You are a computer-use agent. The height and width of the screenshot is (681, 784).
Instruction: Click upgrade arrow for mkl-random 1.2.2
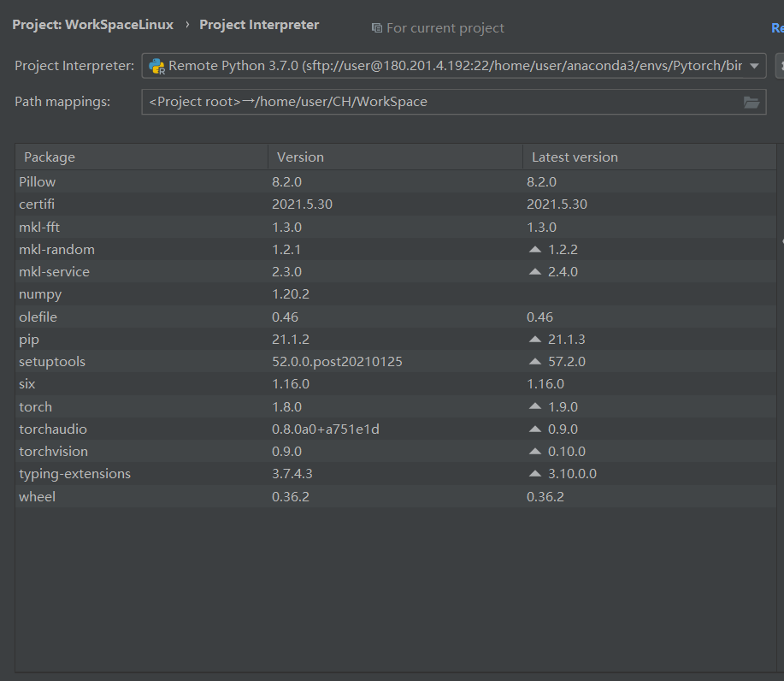(535, 249)
